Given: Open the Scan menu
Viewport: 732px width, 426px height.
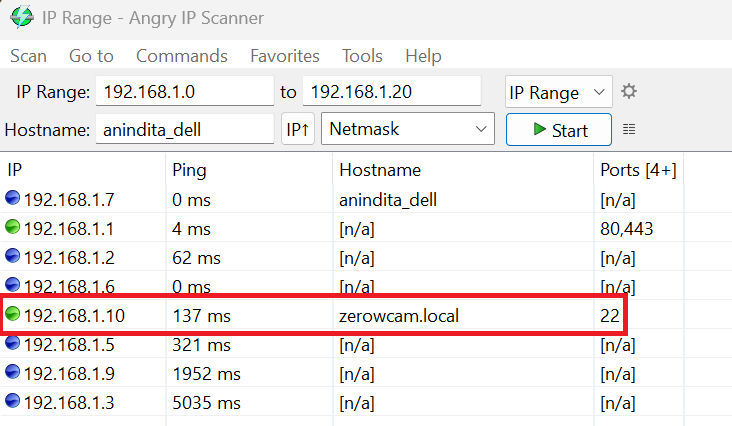Looking at the screenshot, I should (x=28, y=56).
